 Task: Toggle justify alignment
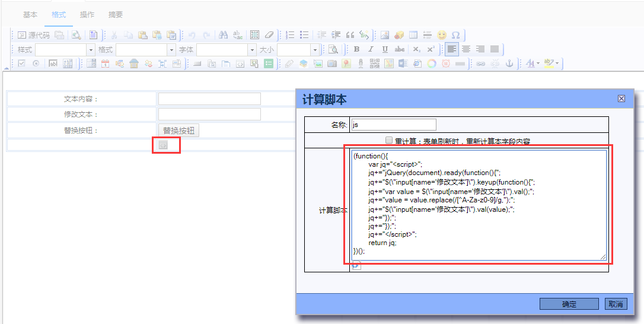coord(495,49)
